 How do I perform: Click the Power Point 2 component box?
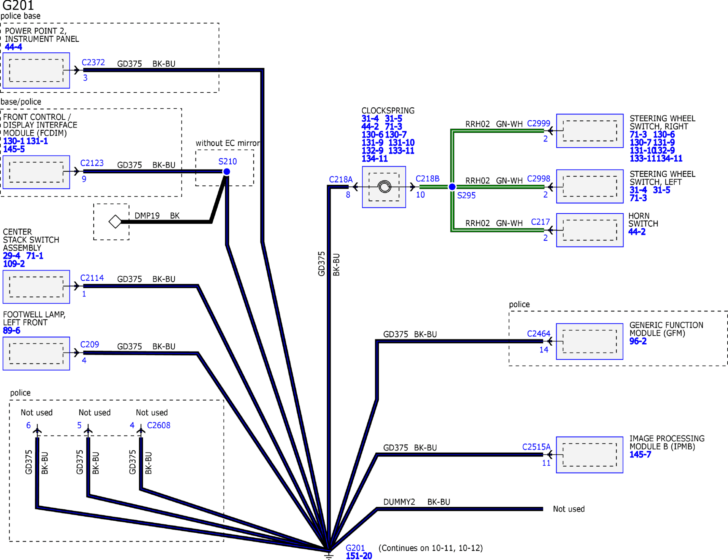pos(36,70)
